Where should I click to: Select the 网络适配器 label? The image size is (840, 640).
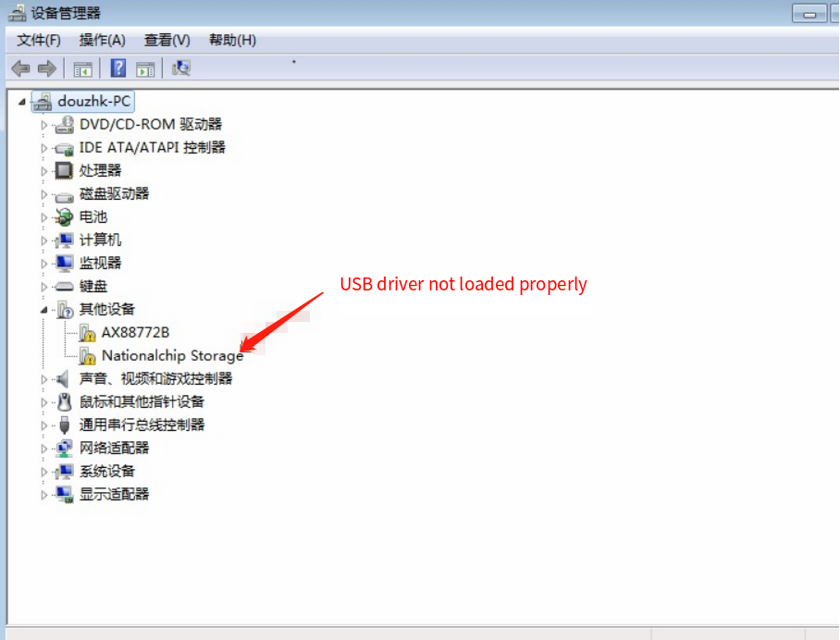point(114,449)
